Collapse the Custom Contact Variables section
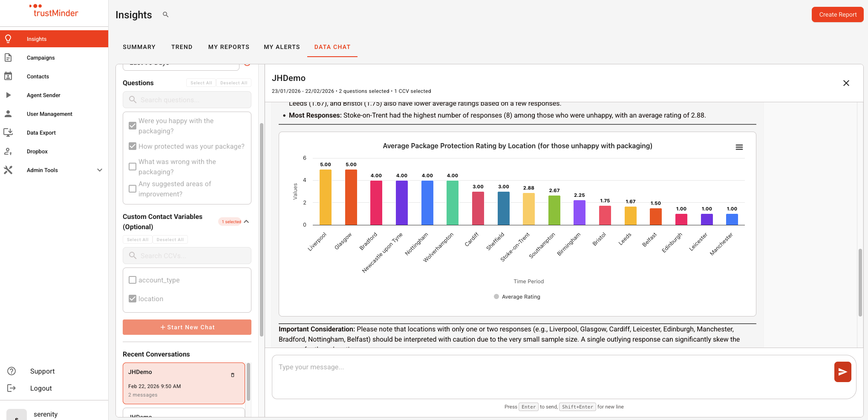This screenshot has height=420, width=868. (x=247, y=222)
